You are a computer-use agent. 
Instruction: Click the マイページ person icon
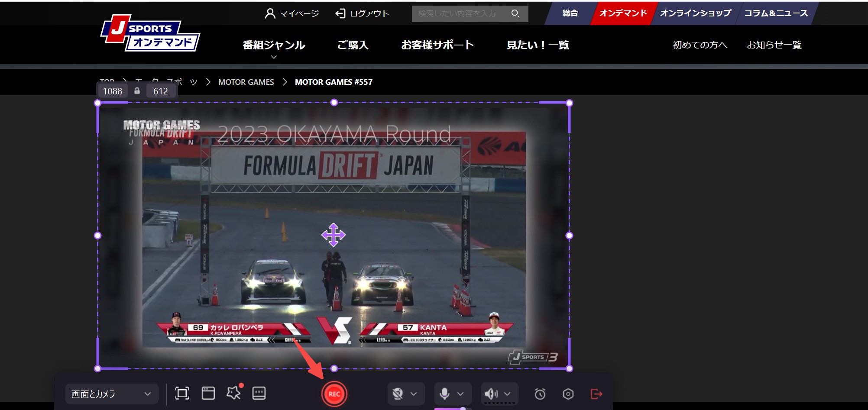point(270,13)
